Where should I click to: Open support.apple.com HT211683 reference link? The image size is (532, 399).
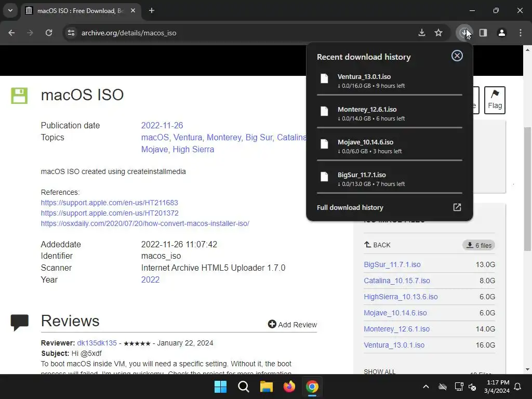pyautogui.click(x=109, y=203)
